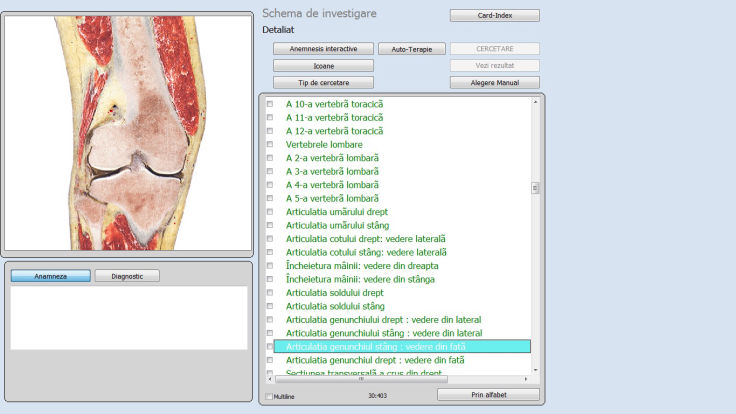Click the vertical scrollbar thumb of list
The height and width of the screenshot is (414, 736).
[x=535, y=188]
